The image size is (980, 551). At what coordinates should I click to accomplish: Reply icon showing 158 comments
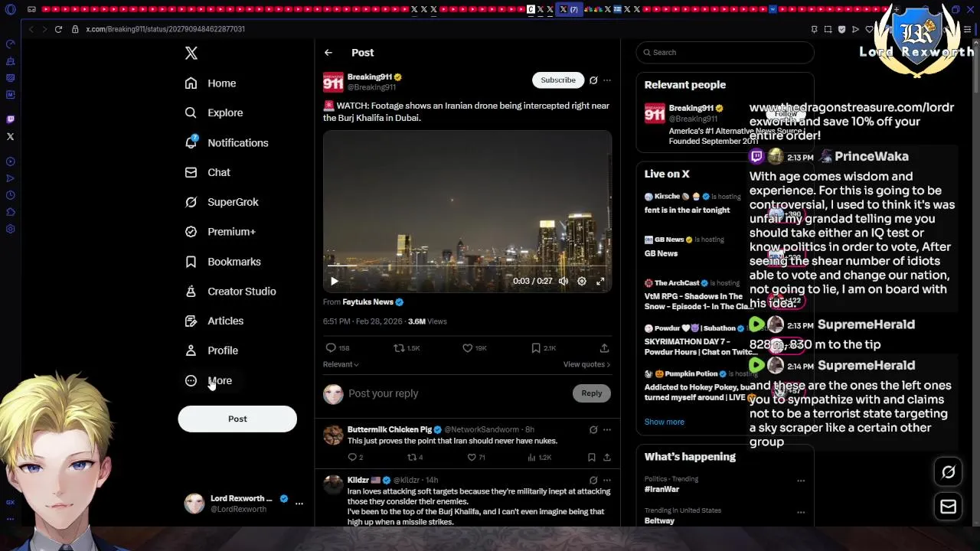tap(338, 348)
